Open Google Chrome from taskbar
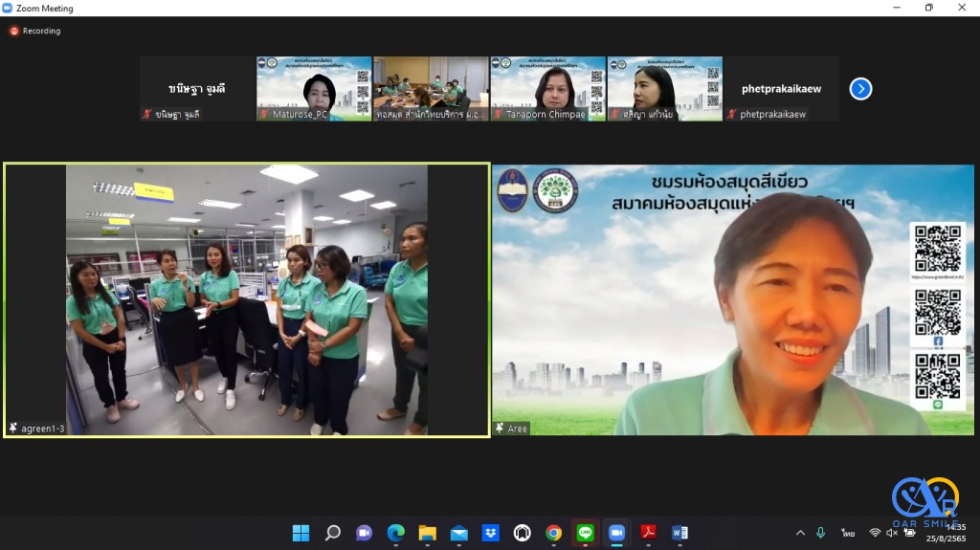 [553, 533]
